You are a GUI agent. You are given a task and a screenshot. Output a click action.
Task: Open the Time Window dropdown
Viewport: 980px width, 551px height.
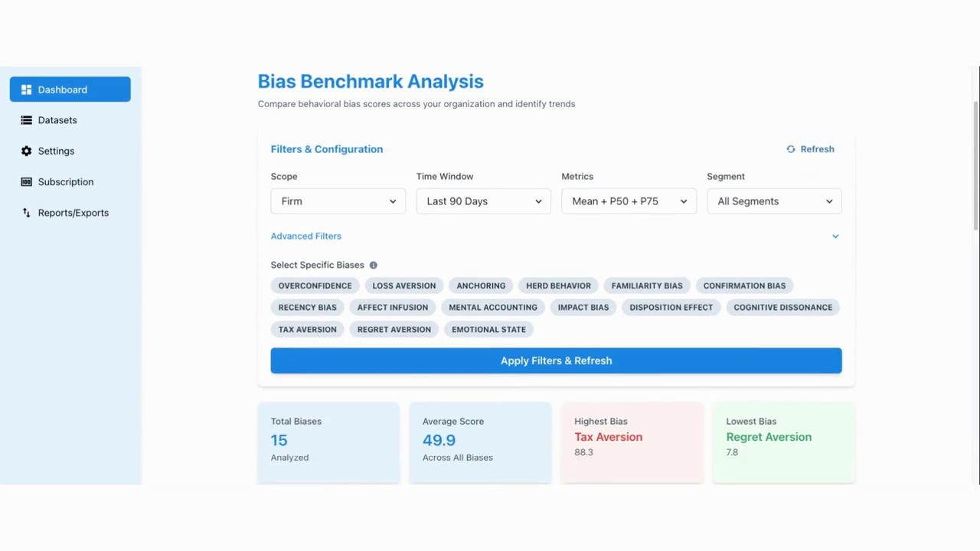click(484, 201)
